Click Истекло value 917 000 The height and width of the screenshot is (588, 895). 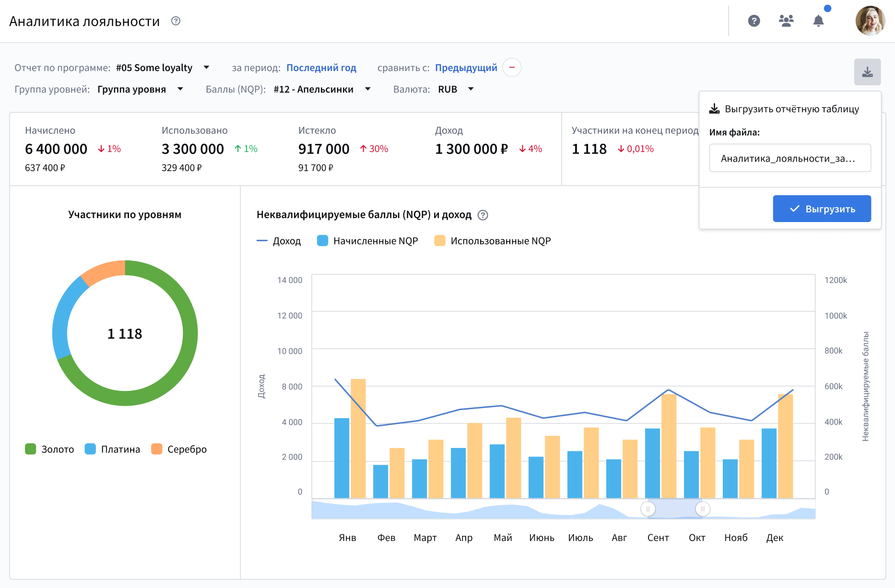324,149
